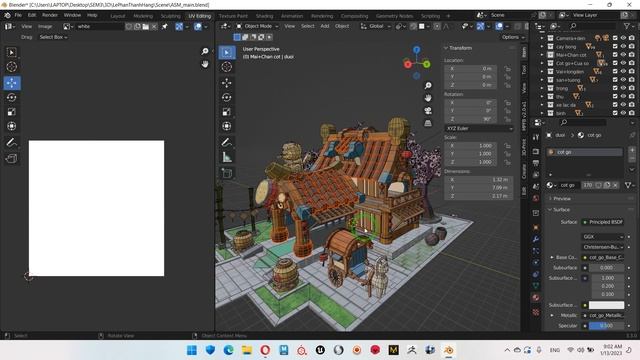Hide the san+tuong collection with eye icon
The image size is (640, 360).
pos(623,80)
